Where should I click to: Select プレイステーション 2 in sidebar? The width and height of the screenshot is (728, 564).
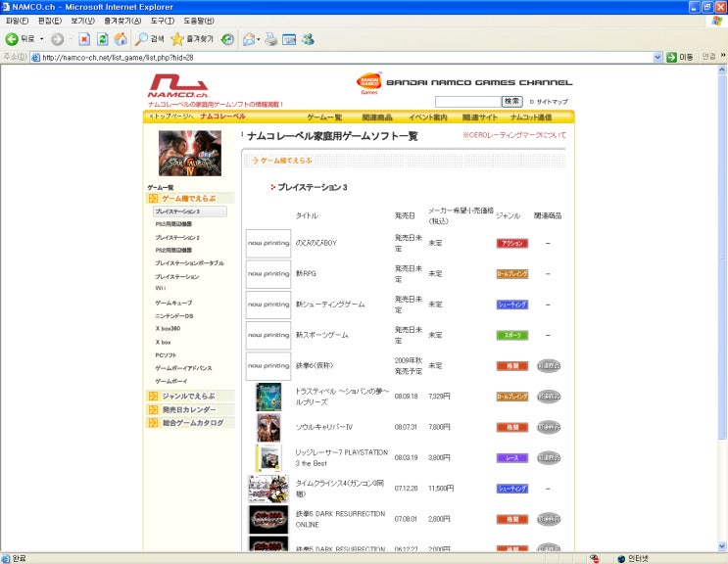tap(177, 238)
